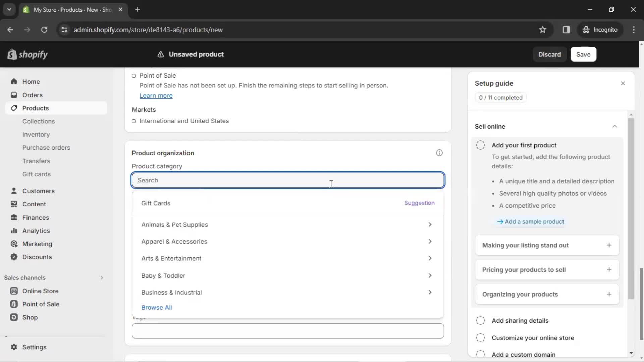The width and height of the screenshot is (644, 362).
Task: Click the Customers sidebar icon
Action: (x=14, y=191)
